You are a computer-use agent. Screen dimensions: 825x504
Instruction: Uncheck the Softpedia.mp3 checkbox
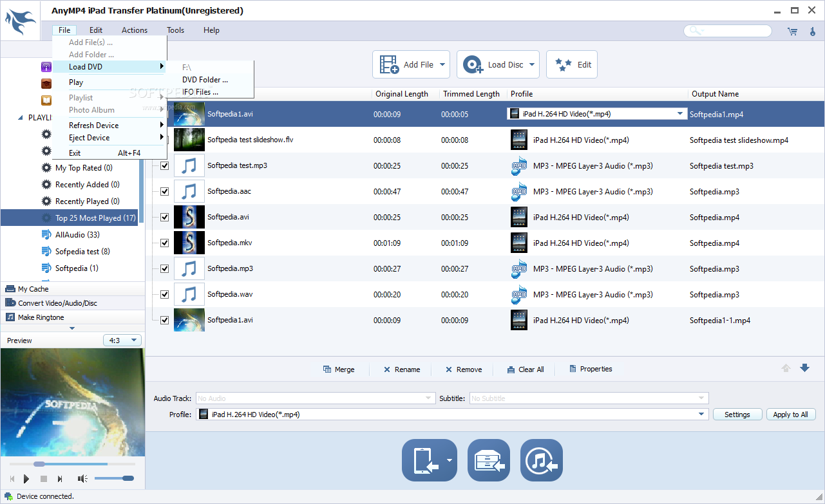(x=164, y=268)
